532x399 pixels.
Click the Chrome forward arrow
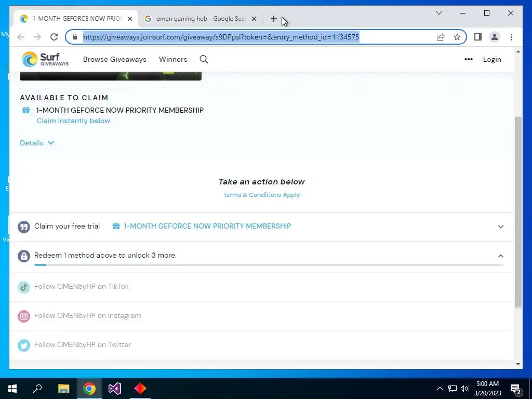(37, 37)
